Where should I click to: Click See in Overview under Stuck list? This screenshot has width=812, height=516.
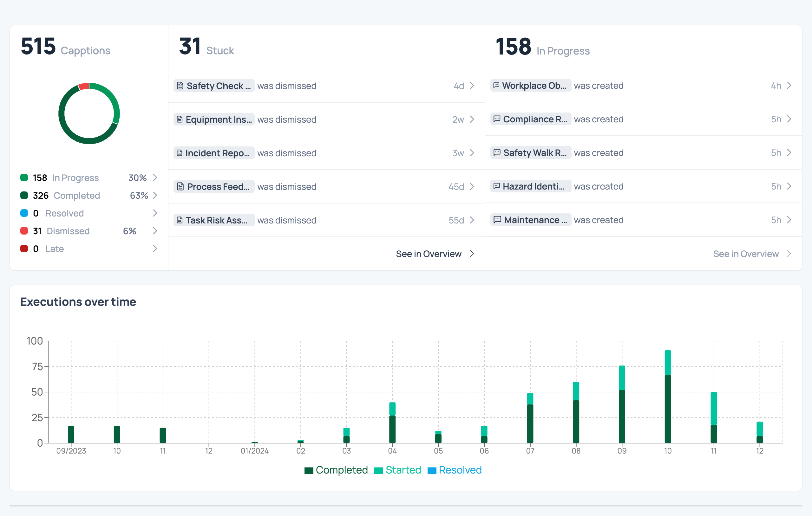(435, 254)
